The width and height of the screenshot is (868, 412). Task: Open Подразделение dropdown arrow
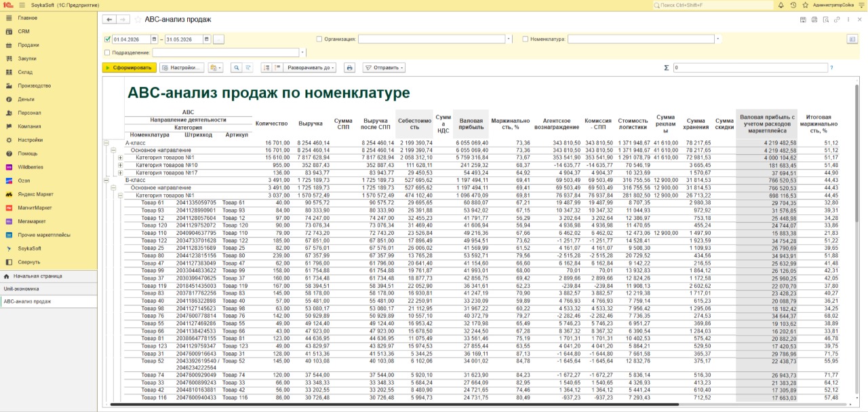[x=303, y=52]
